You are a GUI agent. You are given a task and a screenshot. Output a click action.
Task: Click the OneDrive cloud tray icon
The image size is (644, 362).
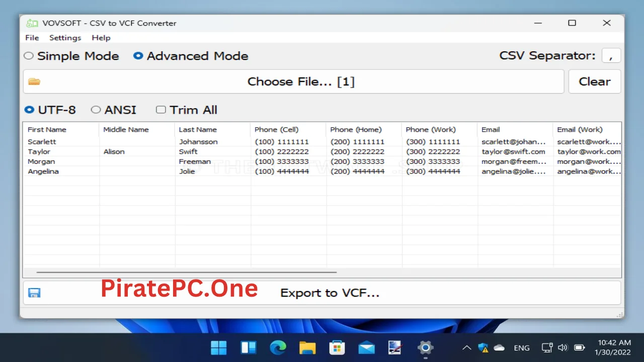(499, 347)
